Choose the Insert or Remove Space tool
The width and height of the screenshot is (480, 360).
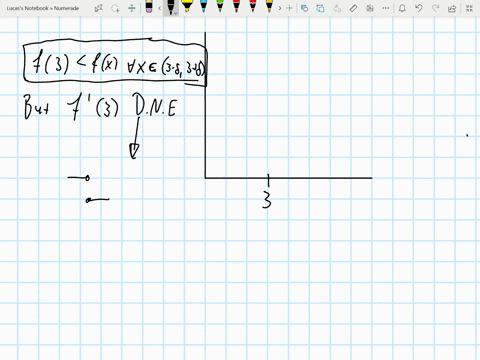(x=132, y=8)
